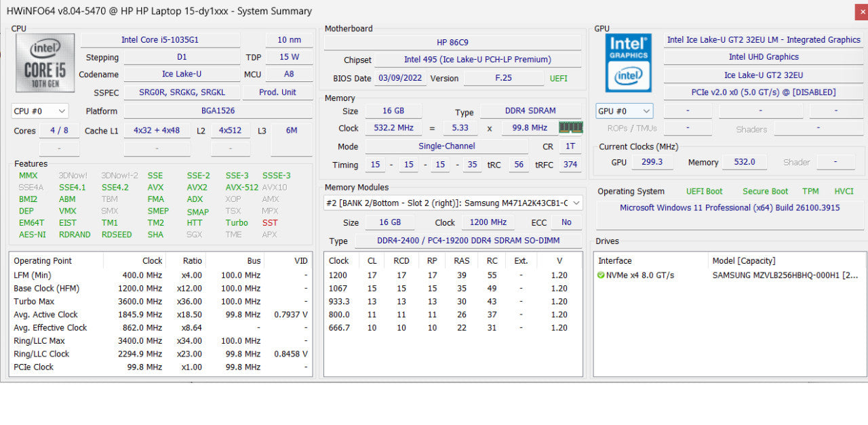Click the Intel Core i5 10th Gen logo
The image size is (868, 425).
pos(45,63)
